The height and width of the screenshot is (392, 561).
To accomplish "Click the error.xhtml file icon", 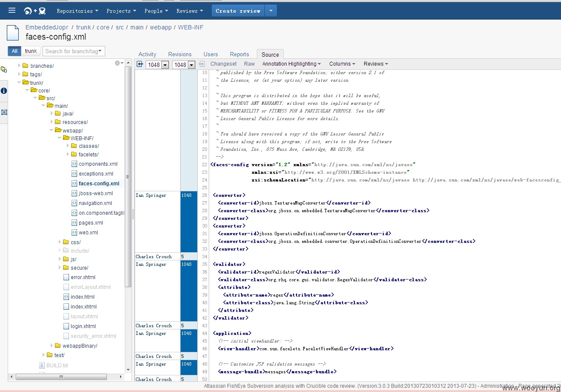I will point(66,277).
